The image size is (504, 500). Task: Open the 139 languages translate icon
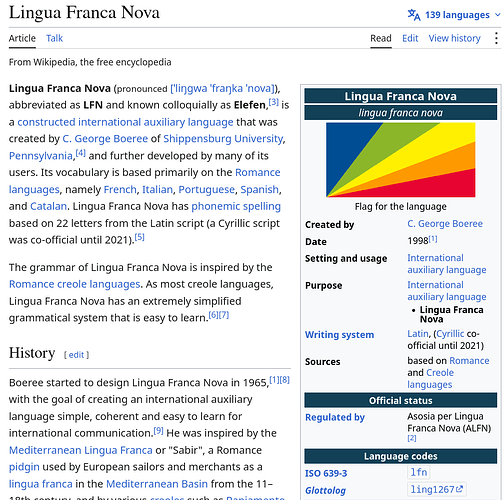(x=414, y=15)
